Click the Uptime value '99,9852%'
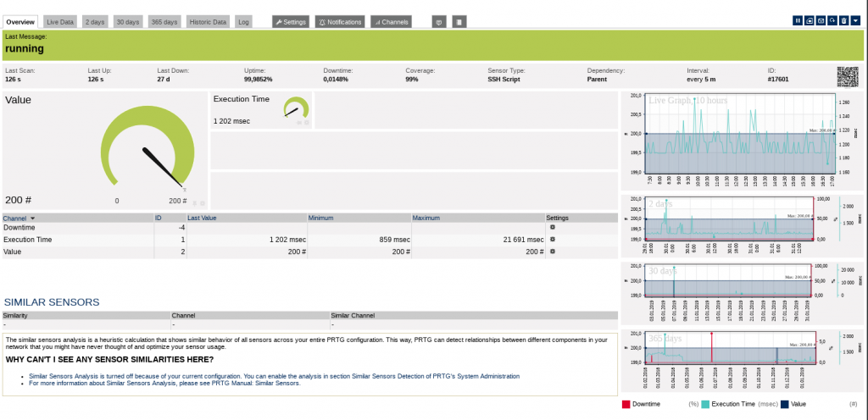This screenshot has height=420, width=868. point(258,79)
